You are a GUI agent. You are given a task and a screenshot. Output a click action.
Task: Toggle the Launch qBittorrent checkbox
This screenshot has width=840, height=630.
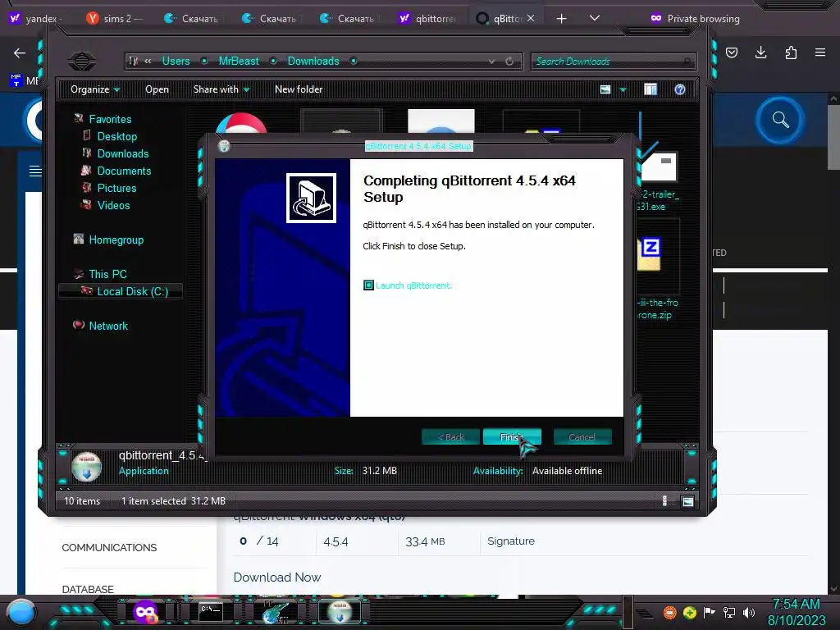click(368, 285)
